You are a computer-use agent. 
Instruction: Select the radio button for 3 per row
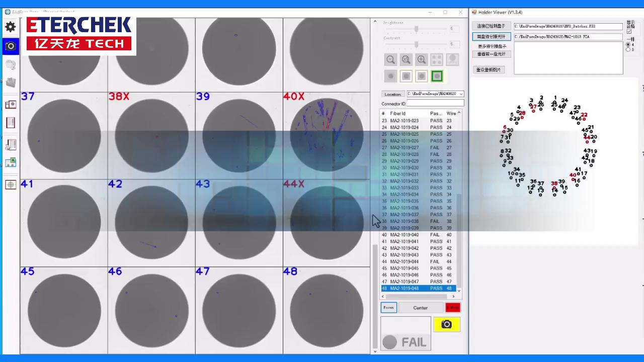point(628,49)
